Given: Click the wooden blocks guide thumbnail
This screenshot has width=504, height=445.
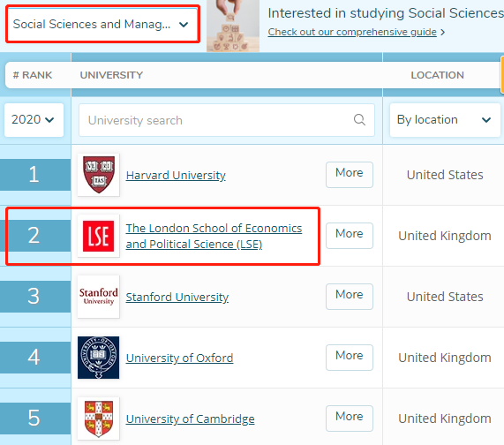Looking at the screenshot, I should [233, 26].
